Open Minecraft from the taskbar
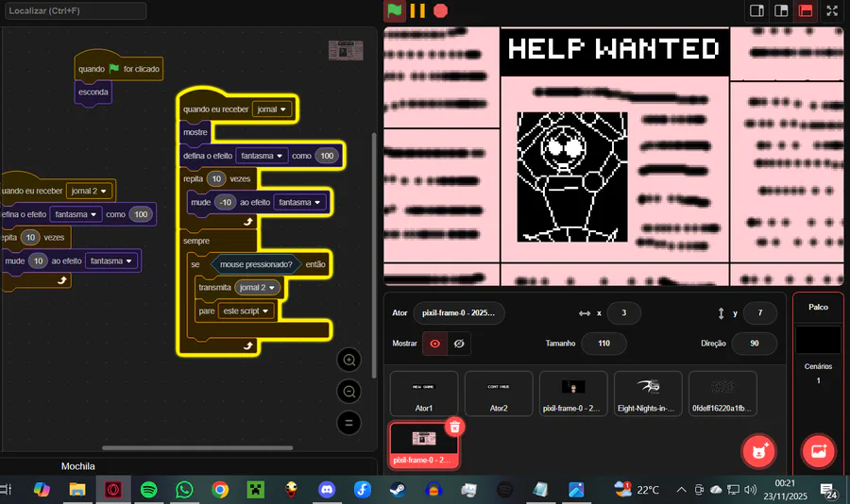The height and width of the screenshot is (504, 850). click(x=255, y=490)
